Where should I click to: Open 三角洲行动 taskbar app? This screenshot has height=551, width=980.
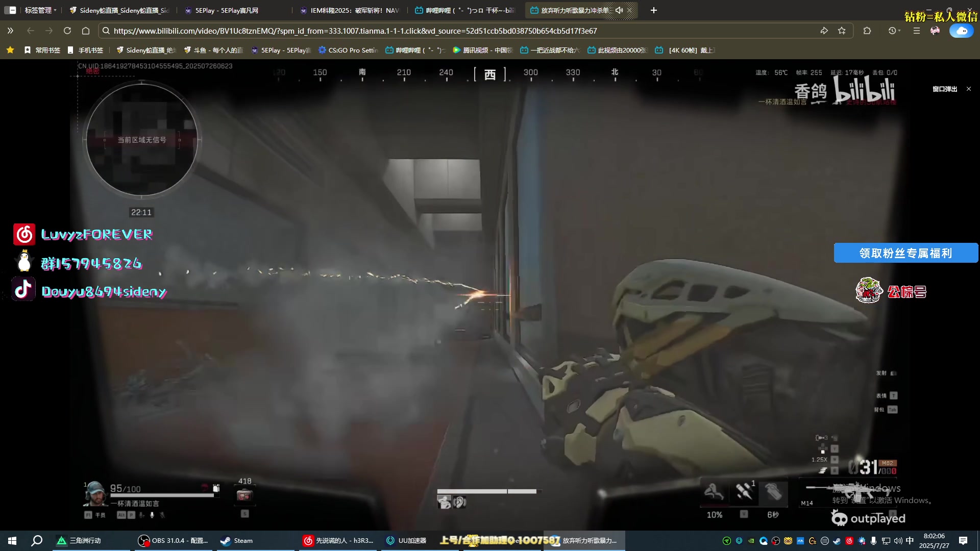point(92,541)
